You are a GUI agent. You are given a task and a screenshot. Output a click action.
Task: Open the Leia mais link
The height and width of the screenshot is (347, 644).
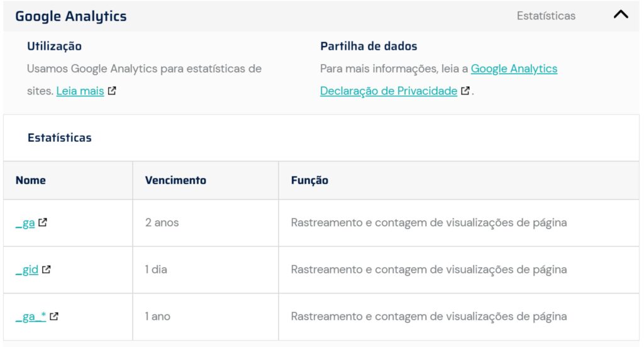tap(80, 91)
